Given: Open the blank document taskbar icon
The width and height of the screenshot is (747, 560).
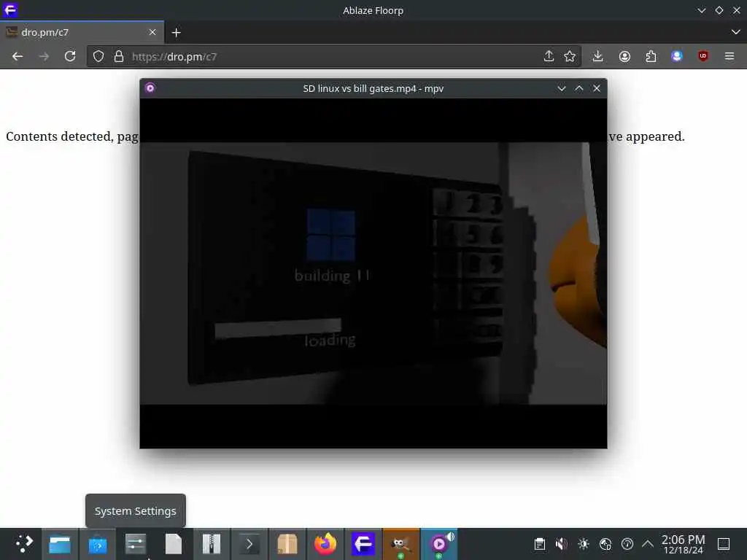Looking at the screenshot, I should coord(174,544).
